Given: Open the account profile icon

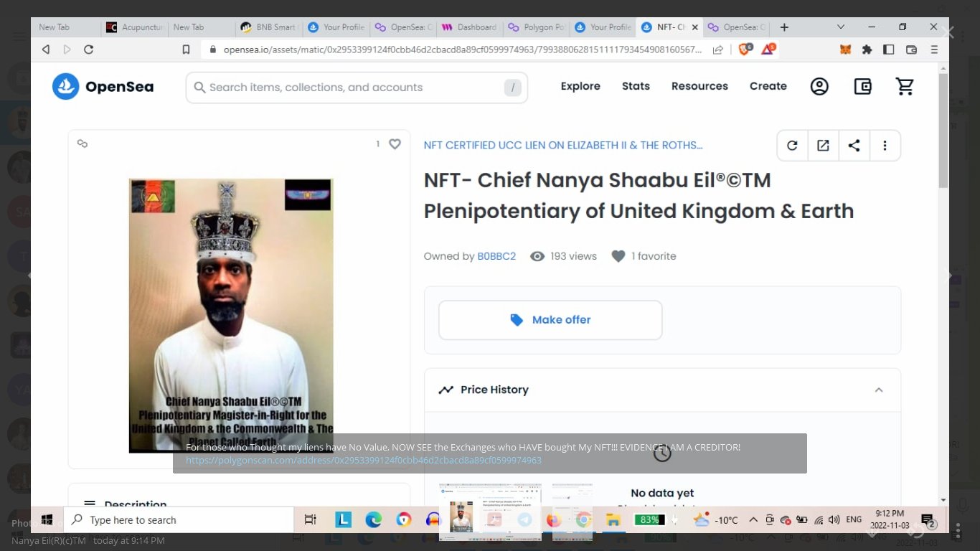Looking at the screenshot, I should click(819, 87).
